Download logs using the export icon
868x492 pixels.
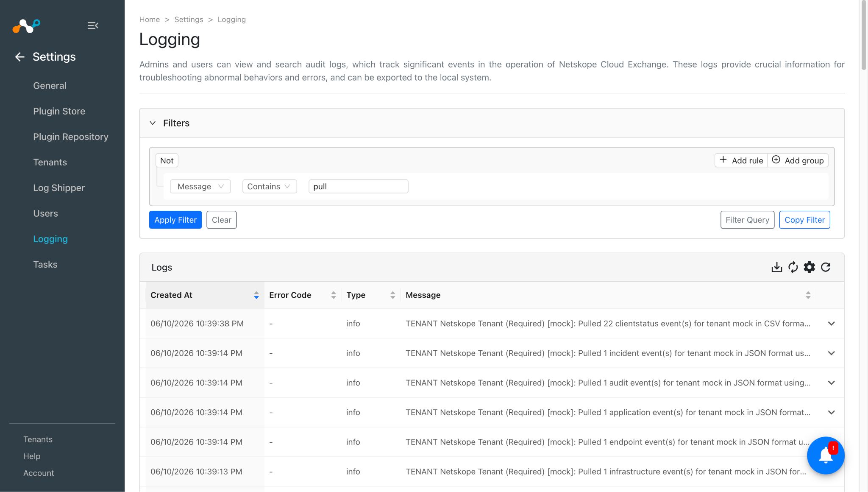(x=776, y=267)
